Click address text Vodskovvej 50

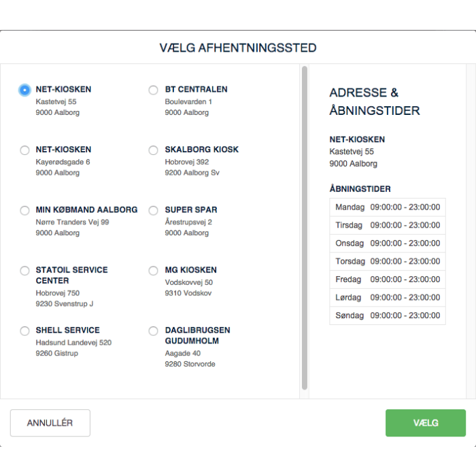[188, 282]
